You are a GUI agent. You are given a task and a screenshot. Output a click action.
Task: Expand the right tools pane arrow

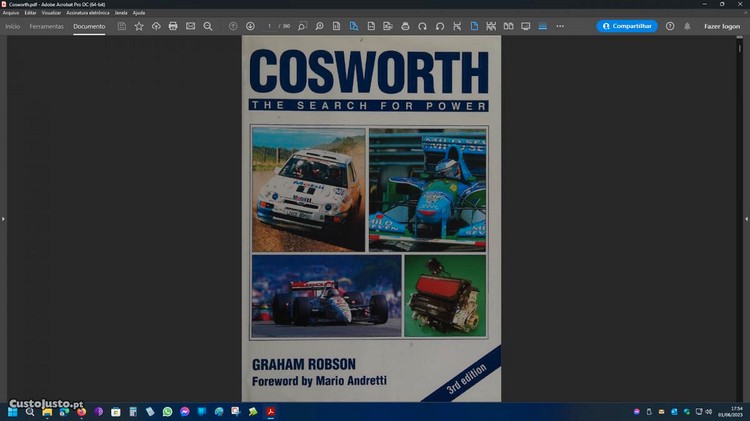(746, 218)
